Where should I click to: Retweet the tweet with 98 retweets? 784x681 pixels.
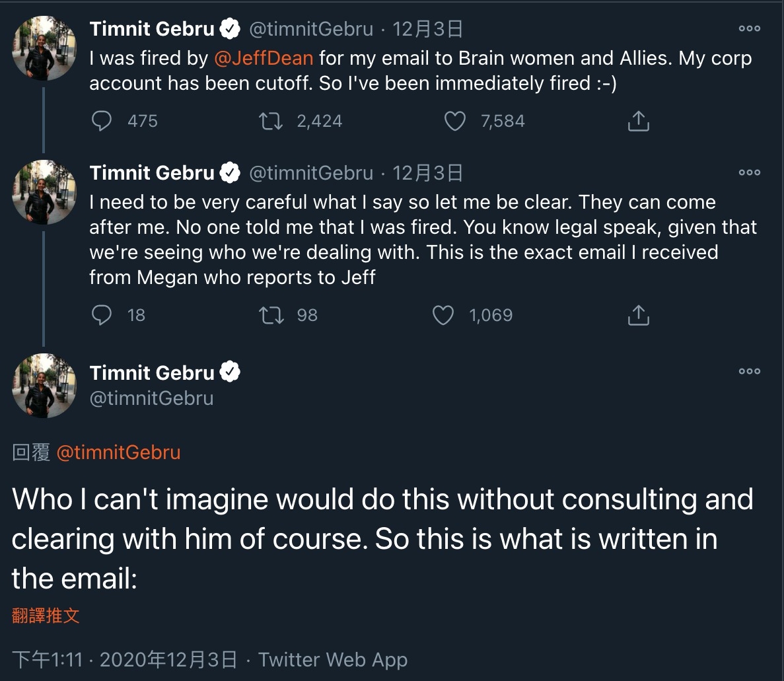(271, 315)
